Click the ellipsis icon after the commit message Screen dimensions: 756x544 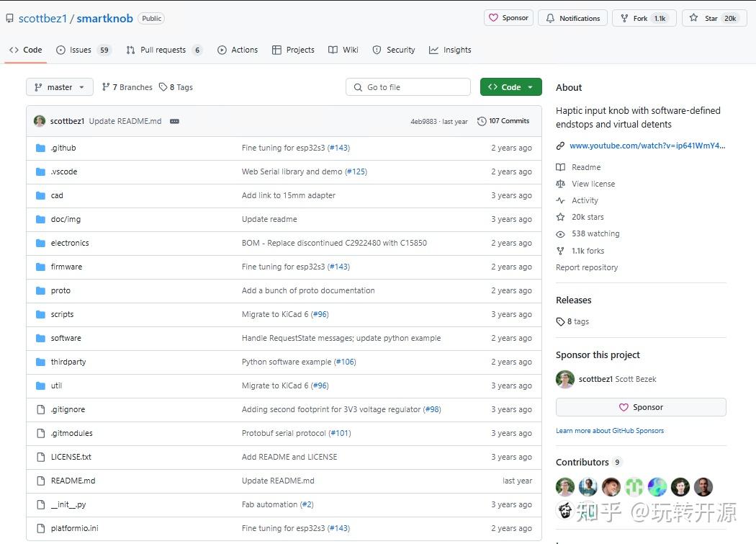coord(174,121)
